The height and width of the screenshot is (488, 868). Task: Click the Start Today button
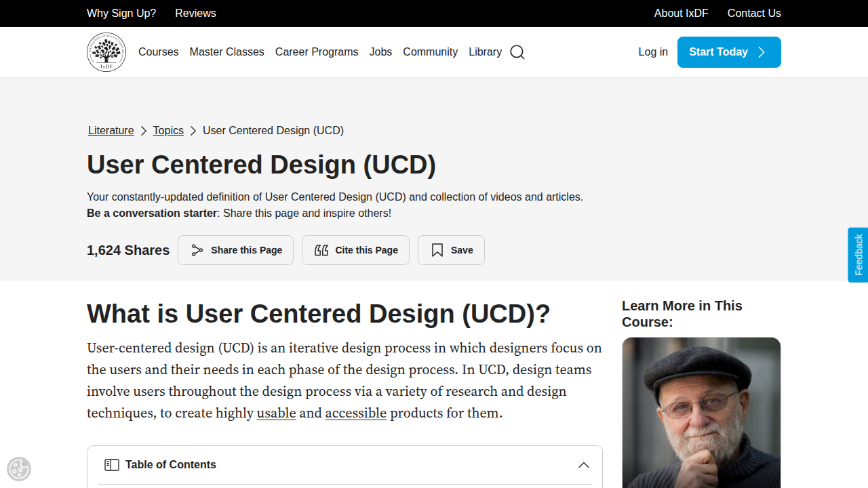729,52
